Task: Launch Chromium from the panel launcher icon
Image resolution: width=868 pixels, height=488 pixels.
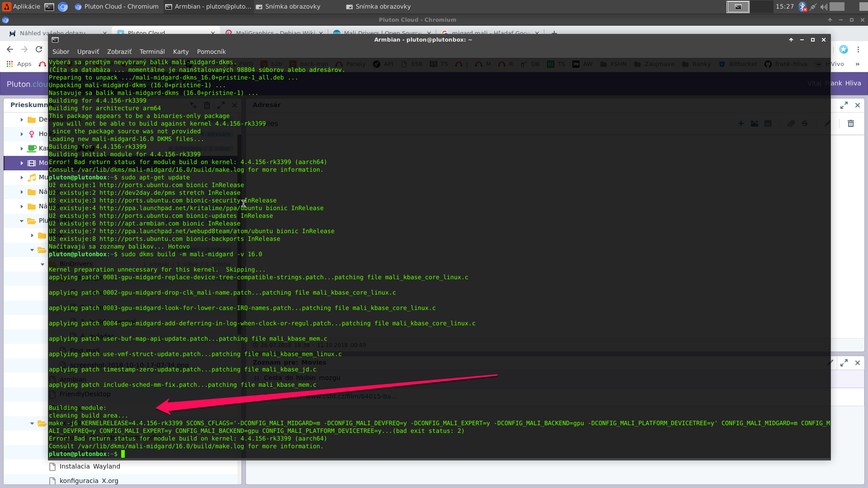Action: [63, 7]
